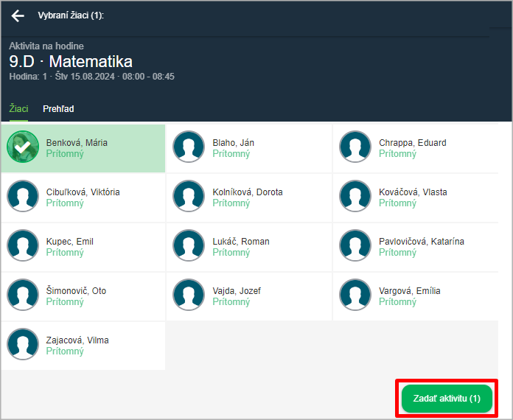Click the name Cibuľková, Viktória
Viewport: 513px width, 420px height.
(83, 192)
